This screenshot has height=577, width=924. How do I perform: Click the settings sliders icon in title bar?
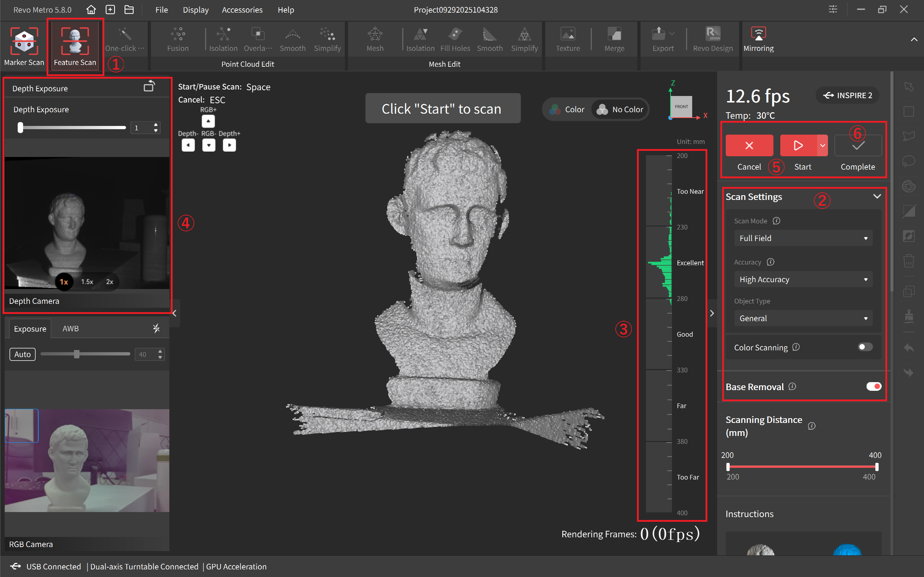[x=833, y=9]
